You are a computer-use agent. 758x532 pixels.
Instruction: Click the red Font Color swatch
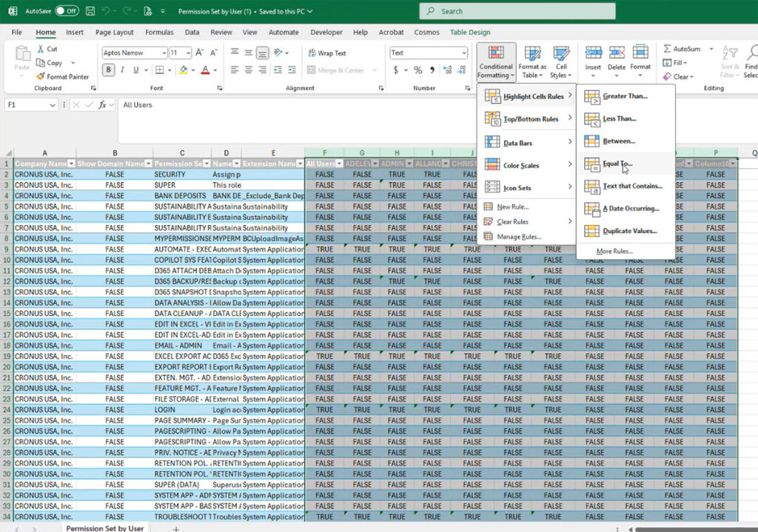click(206, 70)
